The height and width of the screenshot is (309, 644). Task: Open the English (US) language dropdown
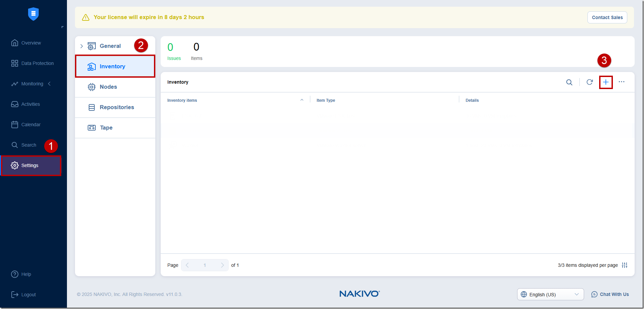click(x=550, y=294)
